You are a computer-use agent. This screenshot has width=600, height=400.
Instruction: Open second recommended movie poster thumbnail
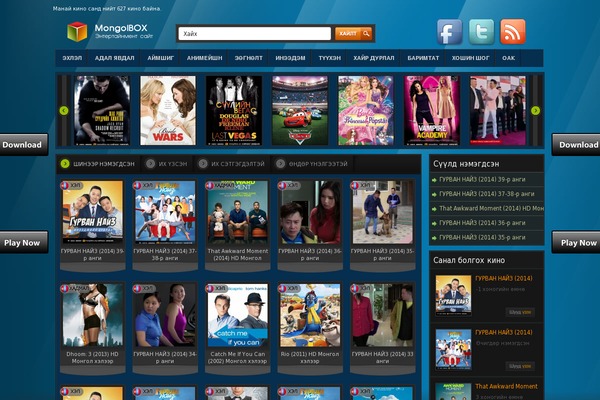pos(453,349)
